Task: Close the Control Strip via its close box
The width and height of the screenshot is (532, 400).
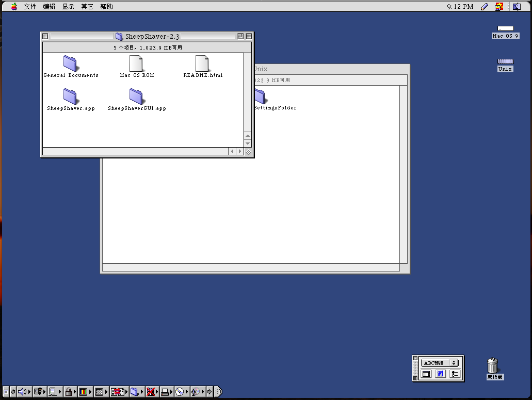Action: (6, 392)
